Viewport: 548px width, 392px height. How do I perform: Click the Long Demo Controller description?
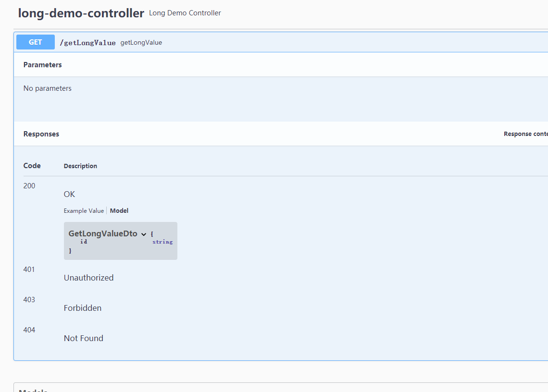click(x=185, y=13)
